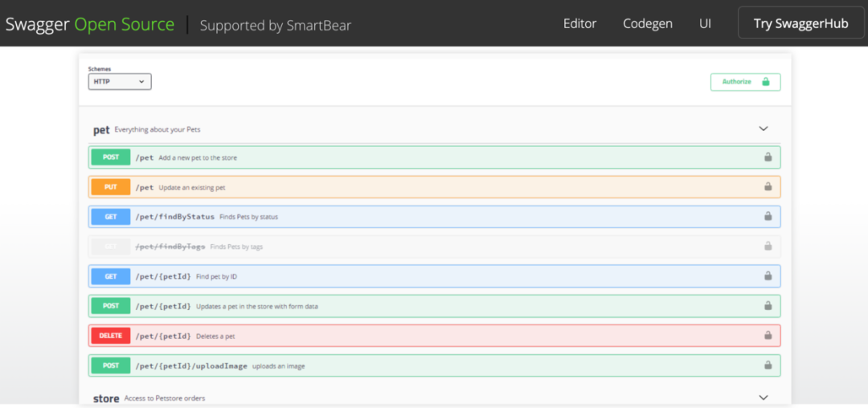The width and height of the screenshot is (868, 408).
Task: Click lock icon on /pet/findByStatus row
Action: click(768, 216)
